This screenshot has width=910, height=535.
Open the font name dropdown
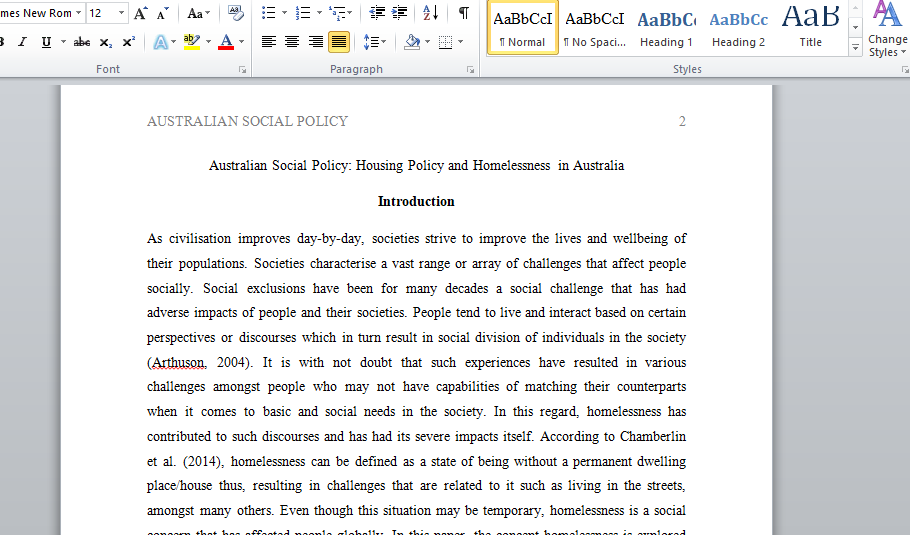coord(78,13)
